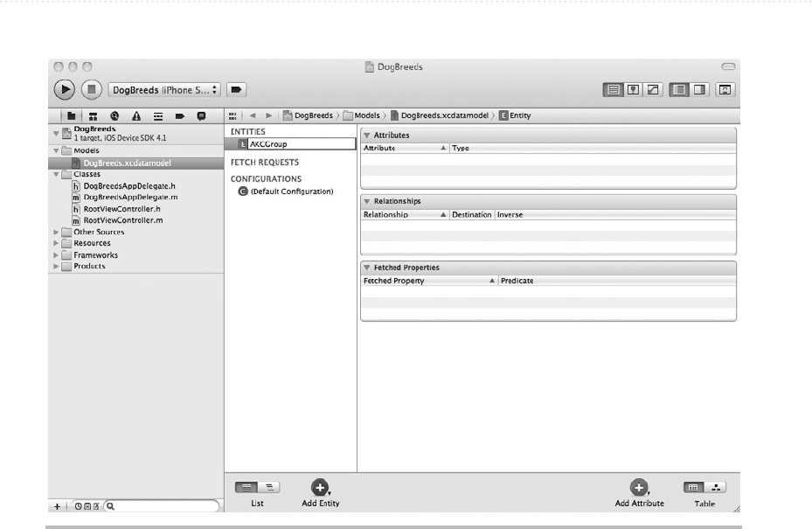812x529 pixels.
Task: Collapse the Relationships section triangle
Action: (x=366, y=201)
